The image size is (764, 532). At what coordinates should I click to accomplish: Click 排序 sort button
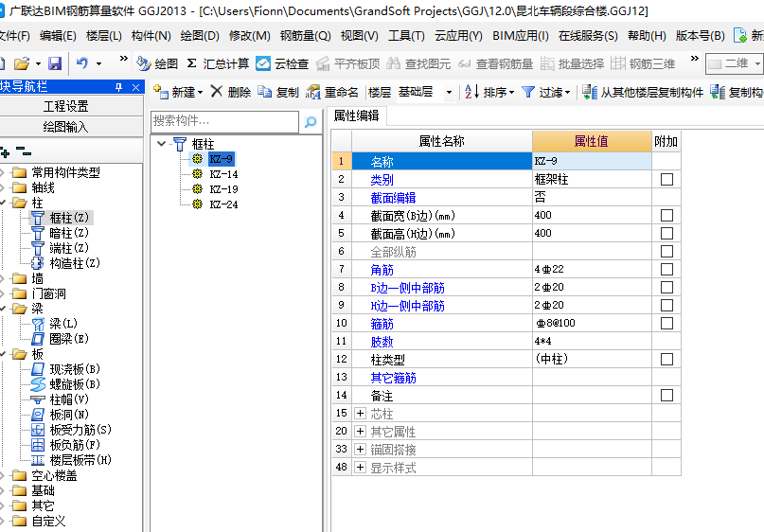click(489, 92)
